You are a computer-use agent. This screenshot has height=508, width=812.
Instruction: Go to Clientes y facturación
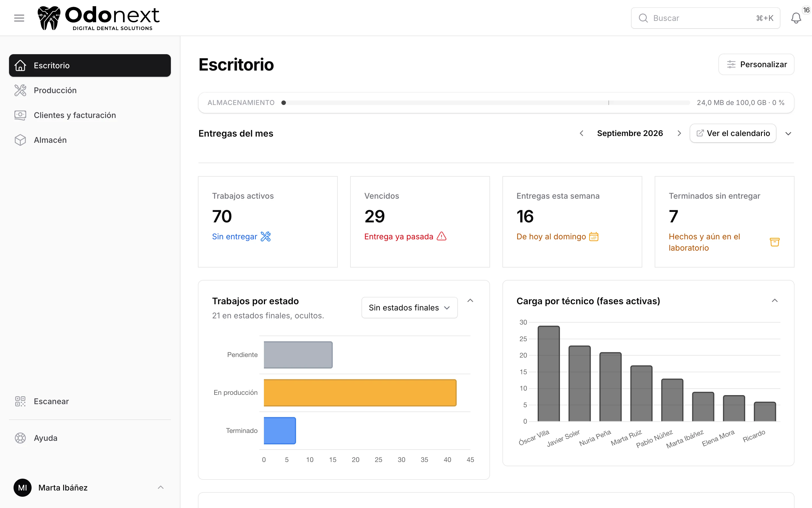click(x=90, y=115)
